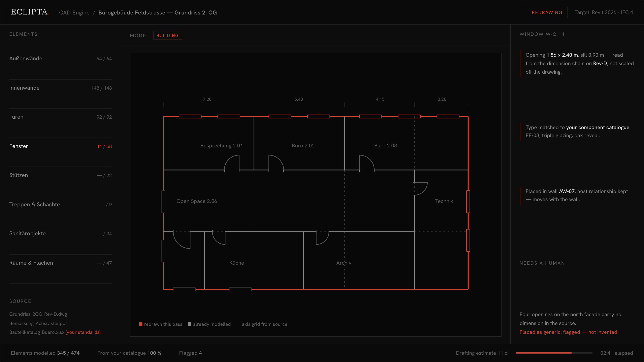Click the Open Space 2.06 room label
644x362 pixels.
[197, 201]
